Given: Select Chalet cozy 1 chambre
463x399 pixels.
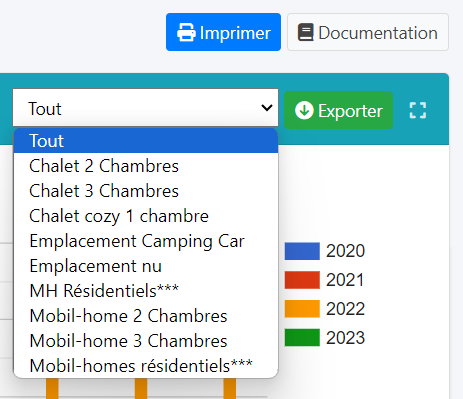Looking at the screenshot, I should (x=146, y=216).
